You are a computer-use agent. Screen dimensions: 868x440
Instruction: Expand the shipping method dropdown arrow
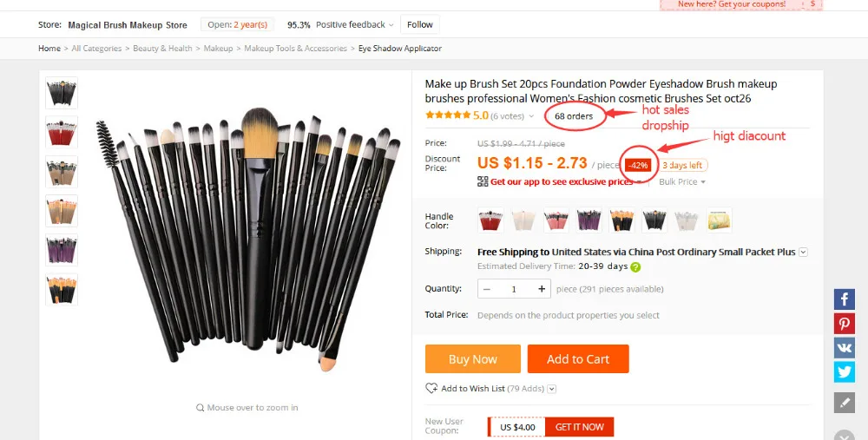pyautogui.click(x=803, y=253)
